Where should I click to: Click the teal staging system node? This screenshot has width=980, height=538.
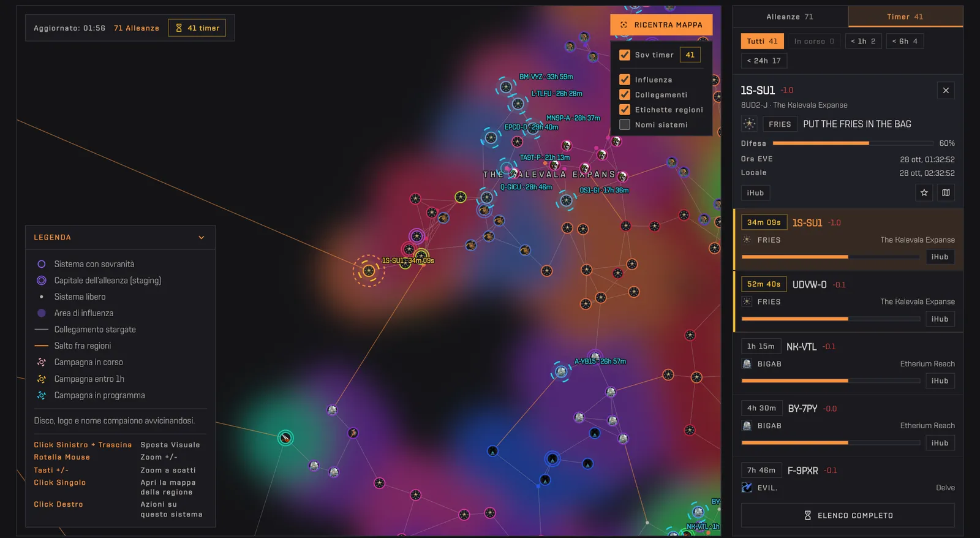coord(285,438)
